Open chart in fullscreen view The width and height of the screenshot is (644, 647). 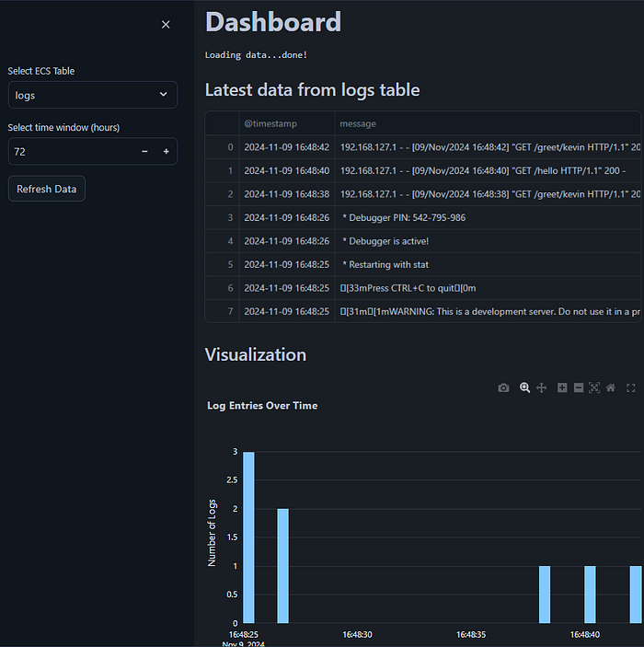click(631, 388)
